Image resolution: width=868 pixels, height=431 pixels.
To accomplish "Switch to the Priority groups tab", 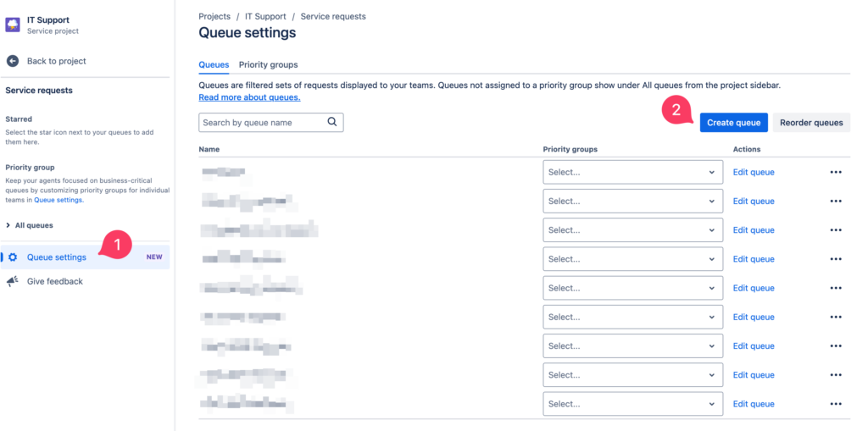I will (268, 64).
